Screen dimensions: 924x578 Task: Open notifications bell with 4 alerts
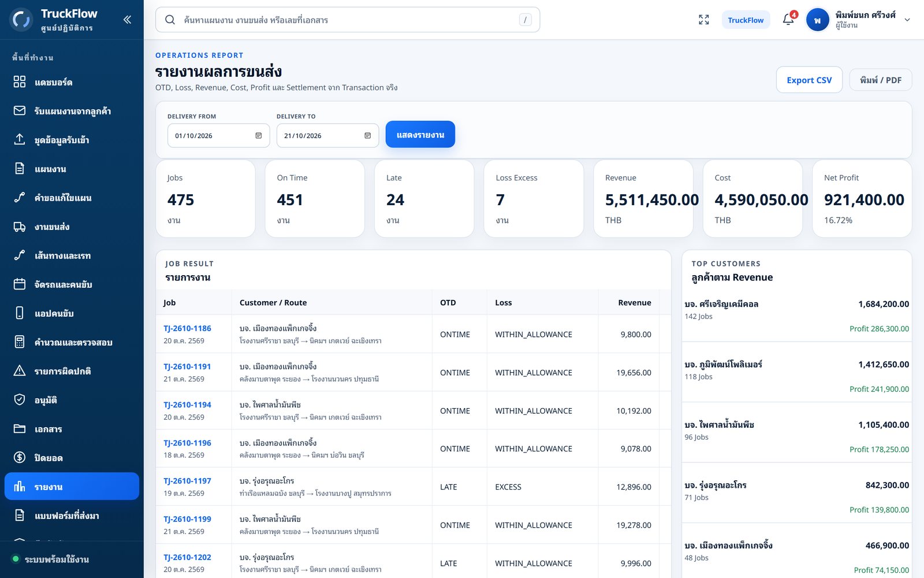[788, 20]
